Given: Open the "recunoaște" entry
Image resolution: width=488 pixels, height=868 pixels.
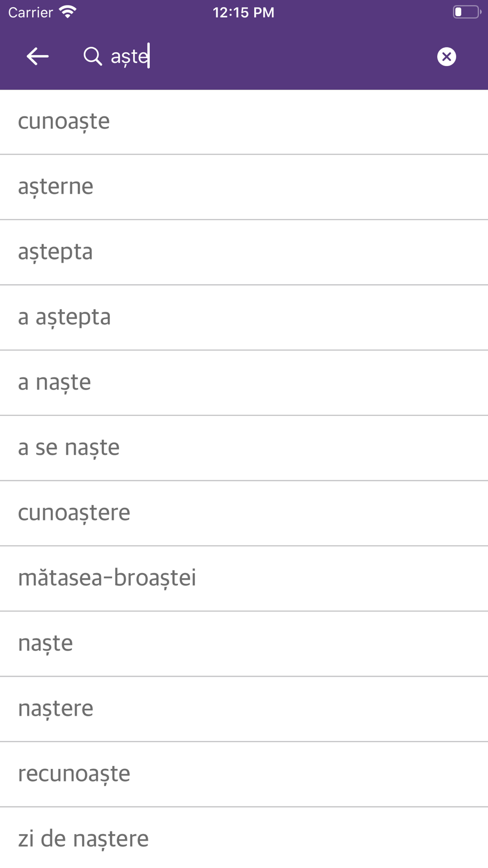Looking at the screenshot, I should [244, 774].
